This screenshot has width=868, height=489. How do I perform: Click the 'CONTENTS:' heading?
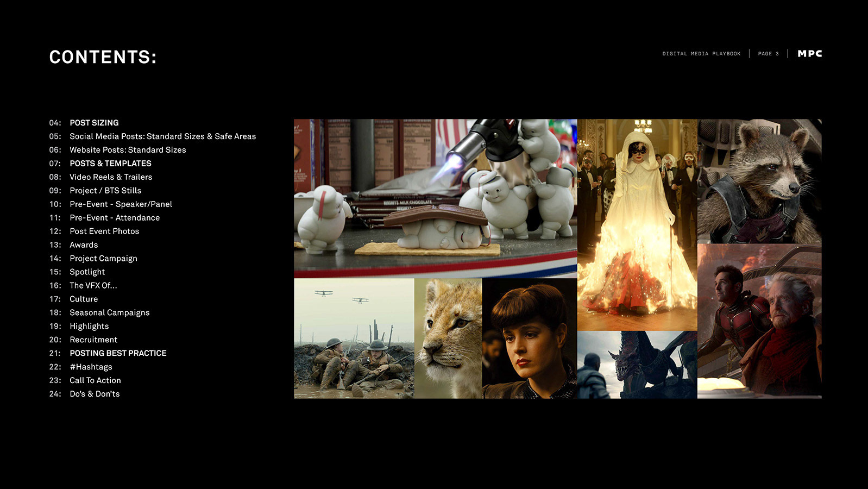click(103, 57)
